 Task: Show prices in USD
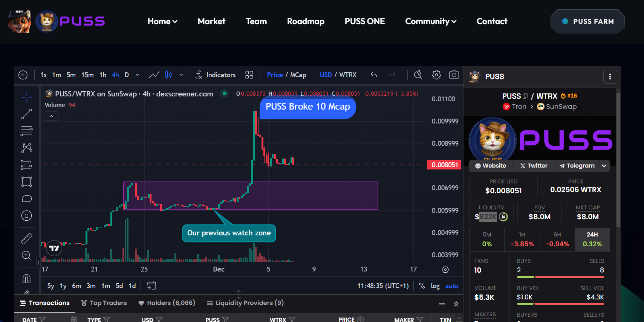326,75
